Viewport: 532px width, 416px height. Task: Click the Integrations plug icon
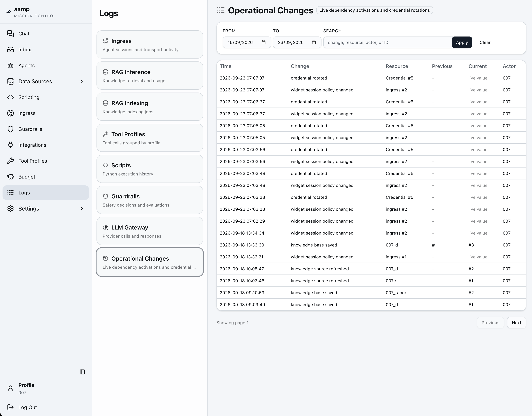(10, 145)
